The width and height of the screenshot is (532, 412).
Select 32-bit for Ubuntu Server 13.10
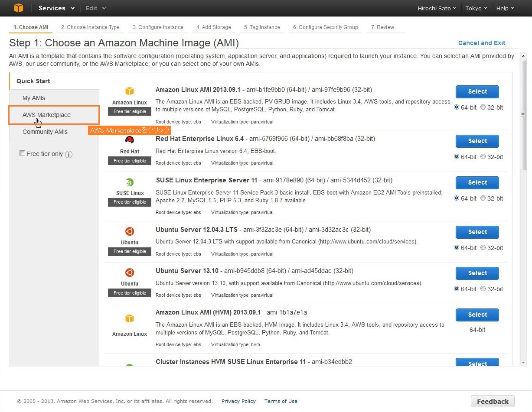click(x=483, y=289)
